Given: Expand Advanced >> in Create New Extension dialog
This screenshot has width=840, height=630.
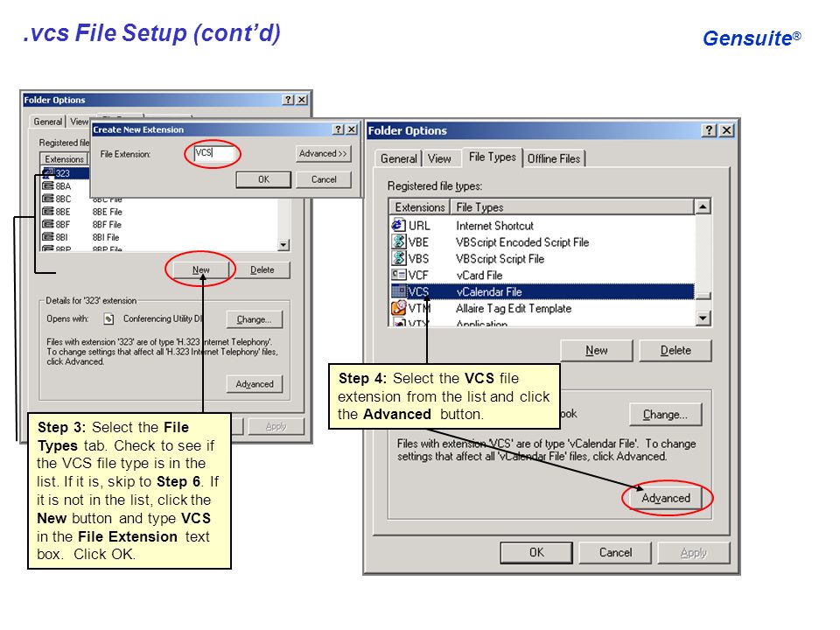Looking at the screenshot, I should [323, 154].
